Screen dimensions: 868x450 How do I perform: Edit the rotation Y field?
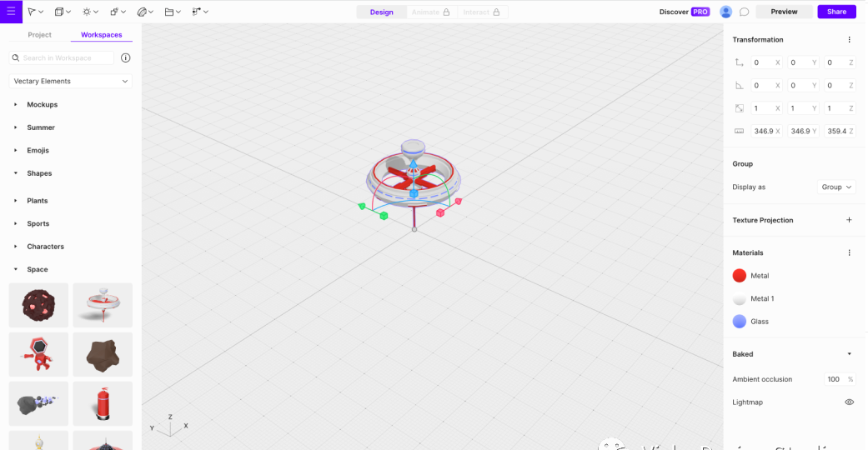[x=803, y=85]
